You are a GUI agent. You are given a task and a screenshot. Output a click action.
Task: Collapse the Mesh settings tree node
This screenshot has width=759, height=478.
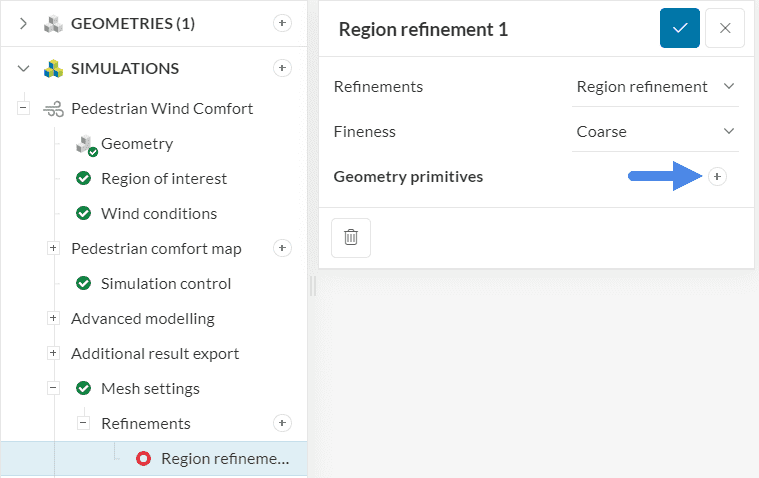coord(54,389)
